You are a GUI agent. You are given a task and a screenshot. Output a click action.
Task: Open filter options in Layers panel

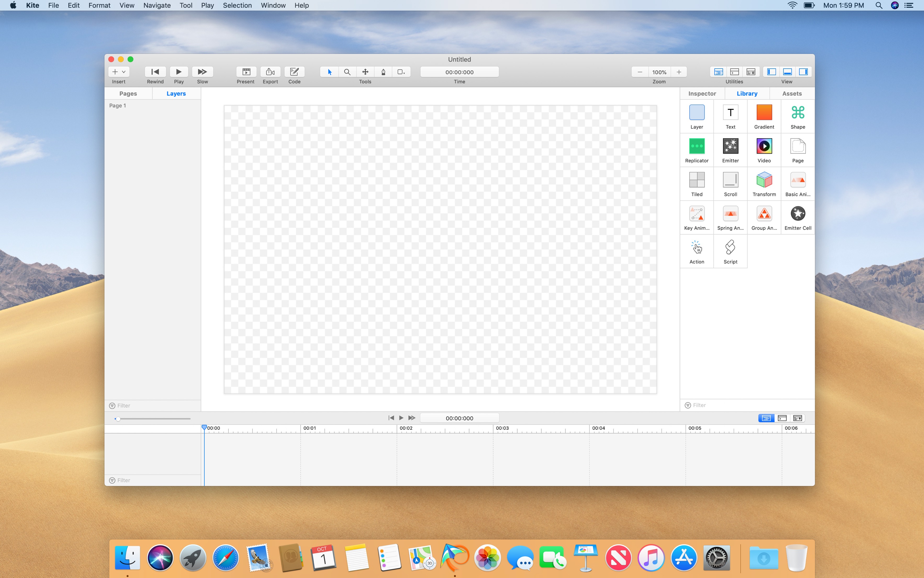click(x=112, y=406)
